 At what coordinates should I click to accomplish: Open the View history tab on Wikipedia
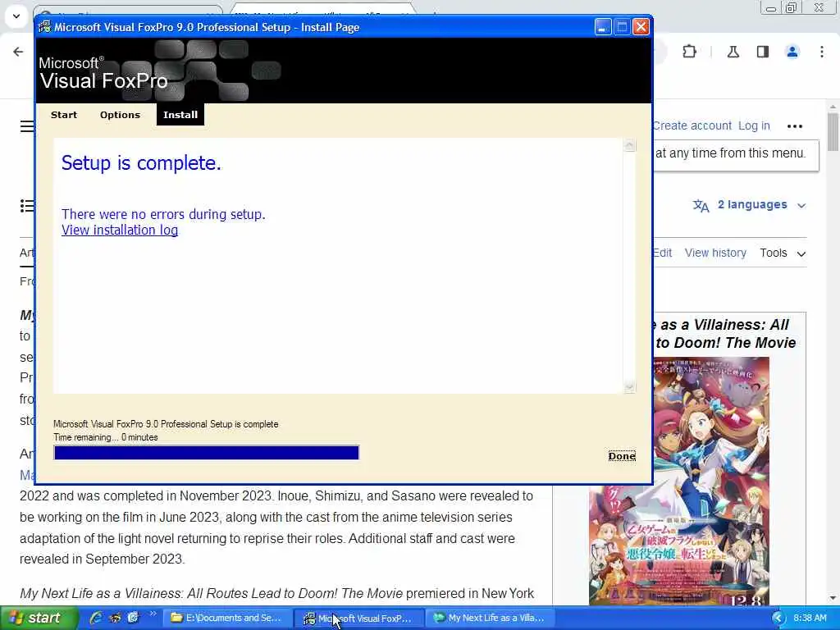pyautogui.click(x=715, y=253)
